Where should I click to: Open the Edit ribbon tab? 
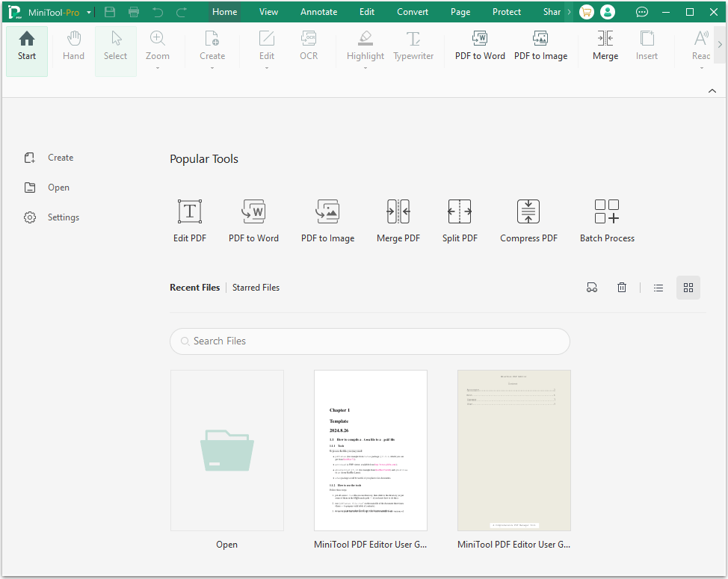pos(367,12)
